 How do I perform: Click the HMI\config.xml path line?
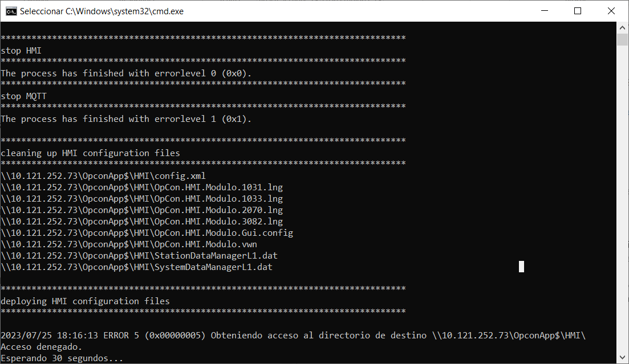[103, 176]
